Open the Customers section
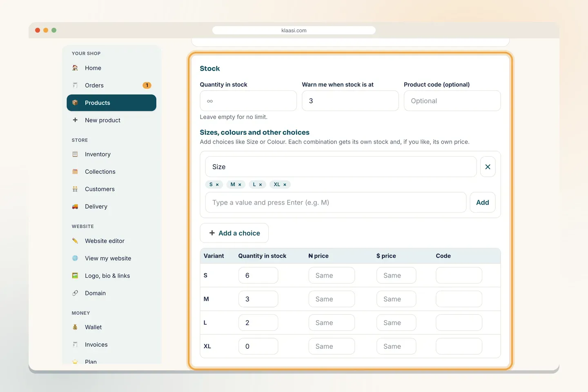This screenshot has height=392, width=588. (111, 189)
